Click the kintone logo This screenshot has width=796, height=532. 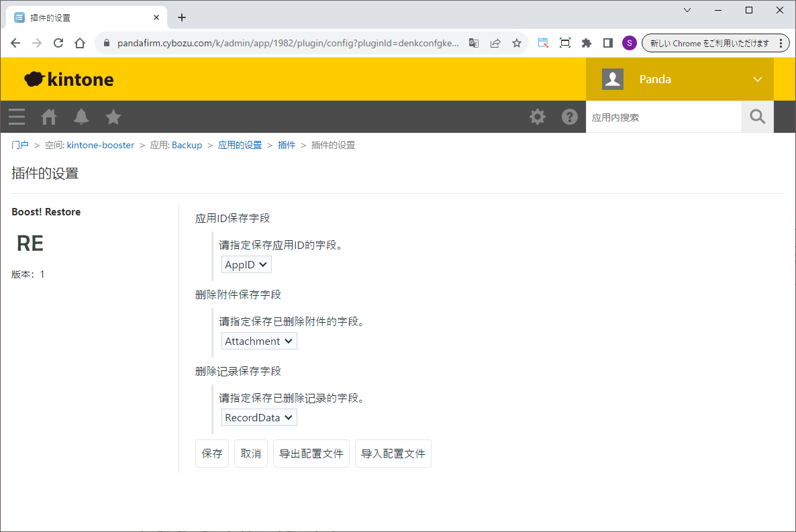click(69, 79)
